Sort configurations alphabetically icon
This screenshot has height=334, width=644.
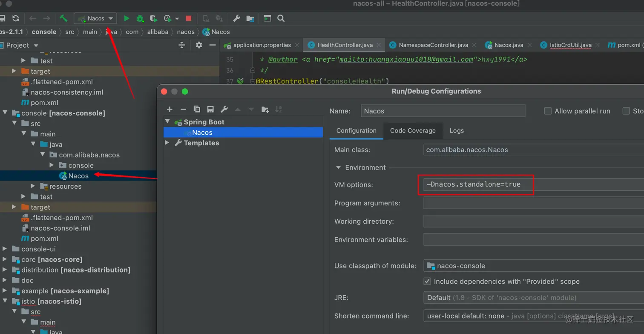pos(279,109)
